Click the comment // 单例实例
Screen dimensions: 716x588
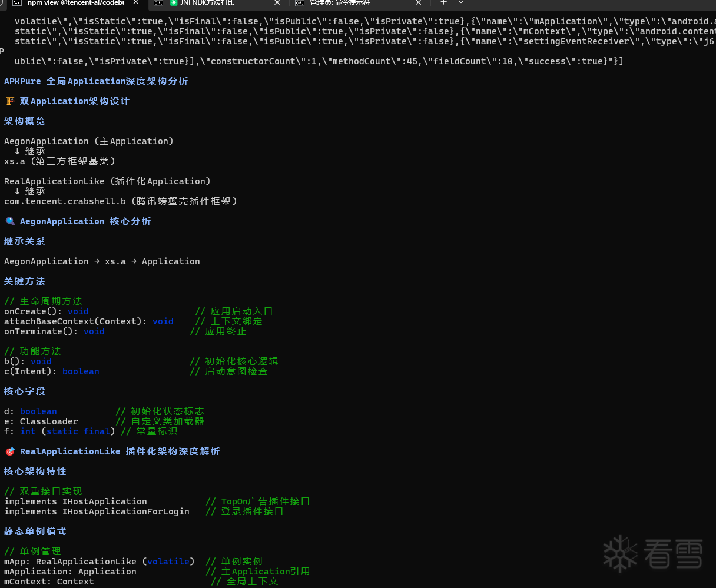point(234,562)
